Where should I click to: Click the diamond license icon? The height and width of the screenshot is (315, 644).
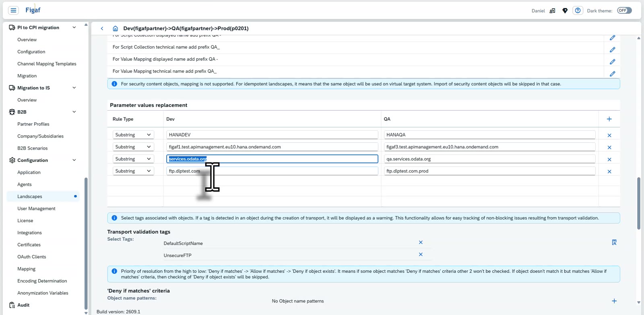[x=565, y=11]
